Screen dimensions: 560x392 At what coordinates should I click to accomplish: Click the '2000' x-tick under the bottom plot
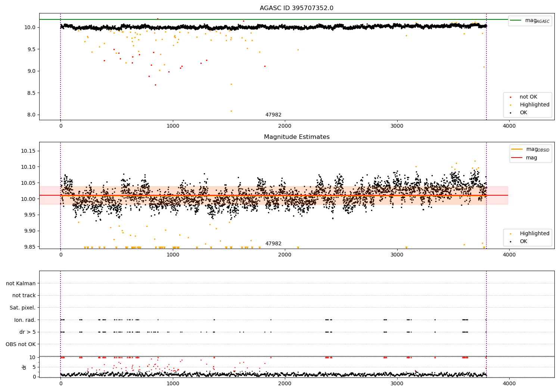click(285, 383)
